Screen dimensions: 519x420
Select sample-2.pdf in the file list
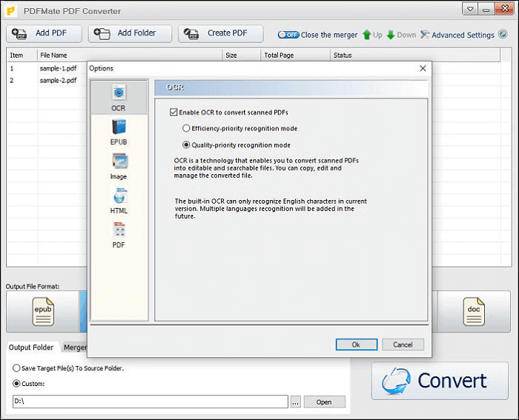pyautogui.click(x=59, y=80)
